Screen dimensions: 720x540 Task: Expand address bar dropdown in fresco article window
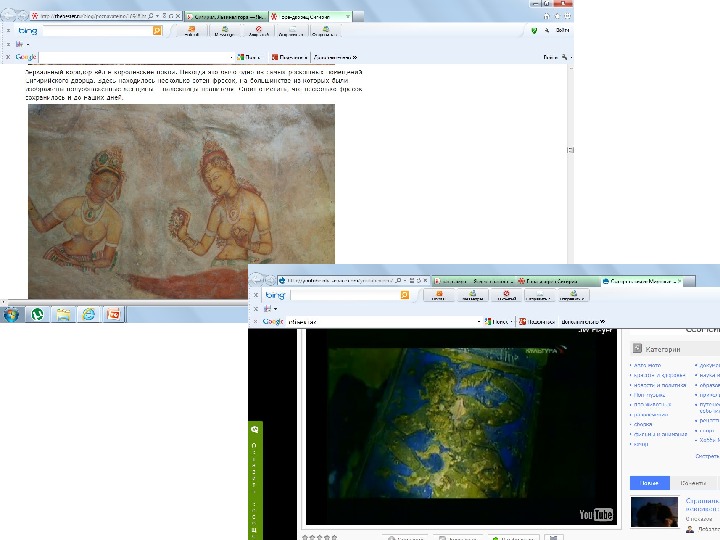coord(158,16)
